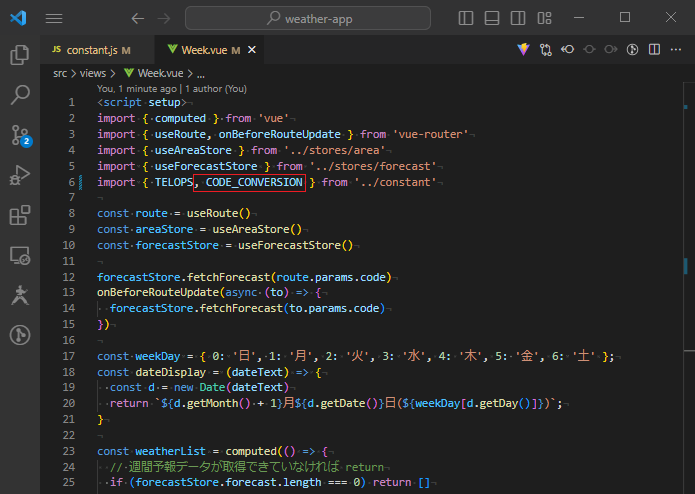This screenshot has height=494, width=695.
Task: Open changes compare icon in editor toolbar
Action: tap(546, 50)
